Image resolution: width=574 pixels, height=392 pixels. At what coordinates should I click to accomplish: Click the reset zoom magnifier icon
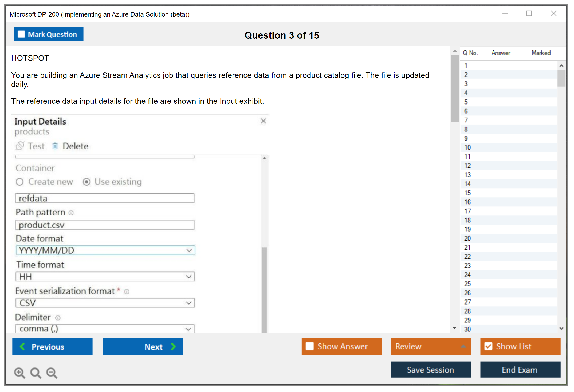click(x=36, y=373)
